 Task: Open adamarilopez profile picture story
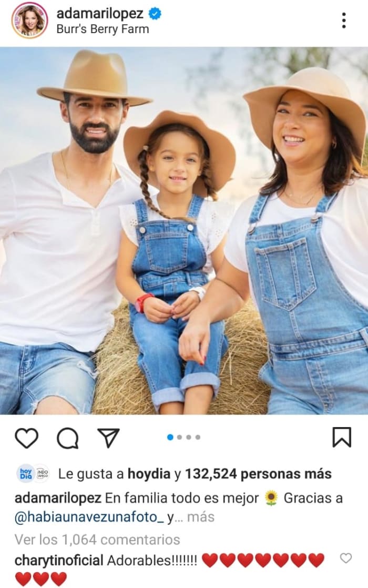click(29, 20)
